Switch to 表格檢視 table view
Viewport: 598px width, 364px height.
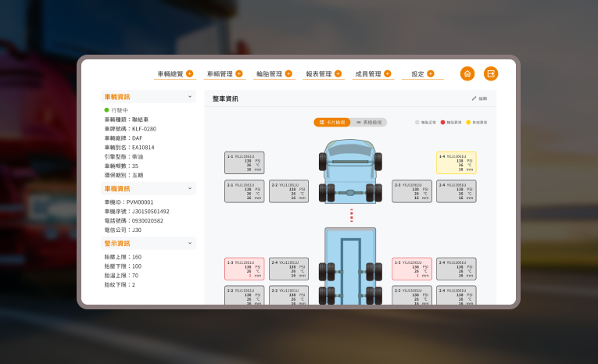[x=369, y=123]
